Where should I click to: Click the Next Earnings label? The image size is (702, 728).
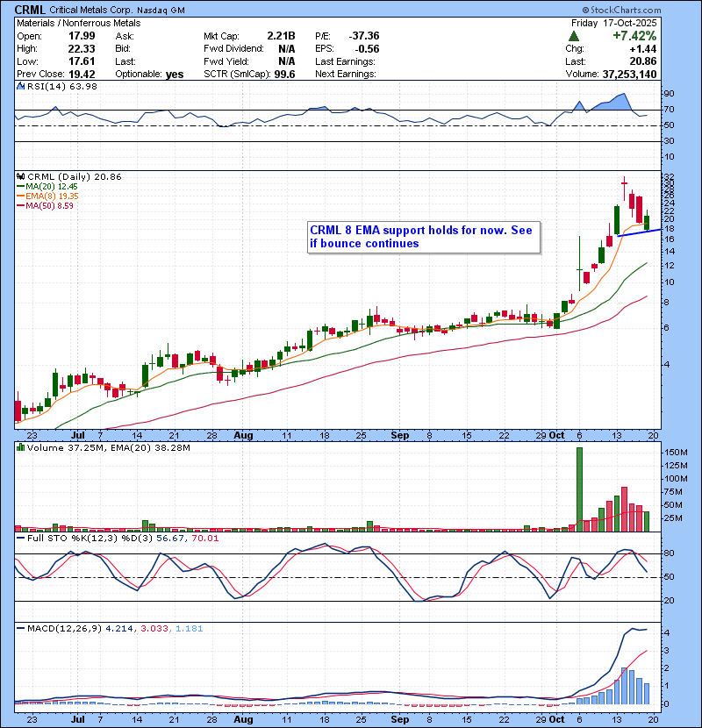[345, 75]
